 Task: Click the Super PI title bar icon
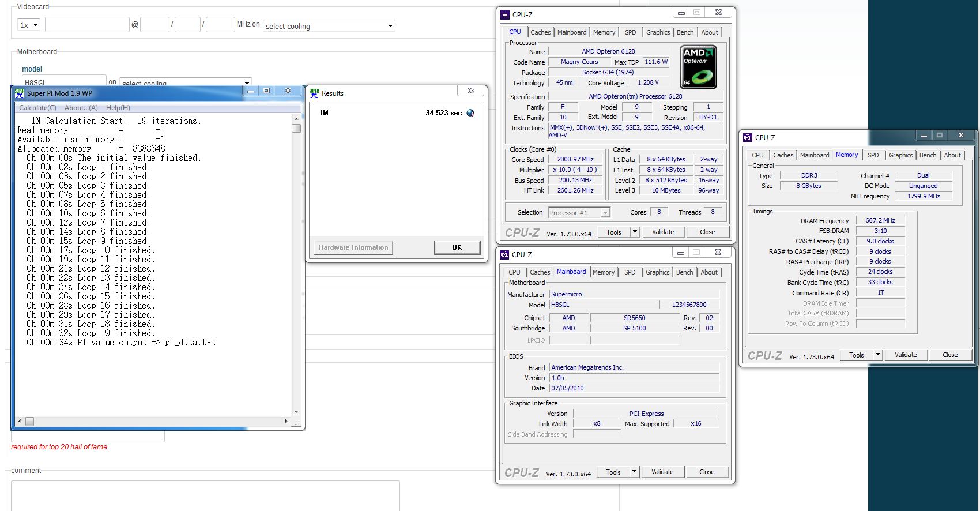20,93
